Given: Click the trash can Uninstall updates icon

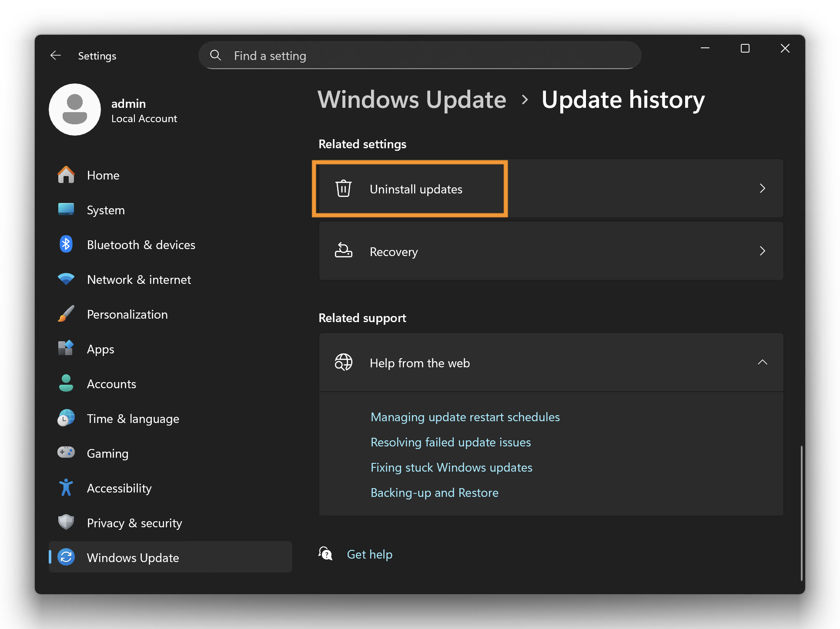Looking at the screenshot, I should tap(343, 189).
